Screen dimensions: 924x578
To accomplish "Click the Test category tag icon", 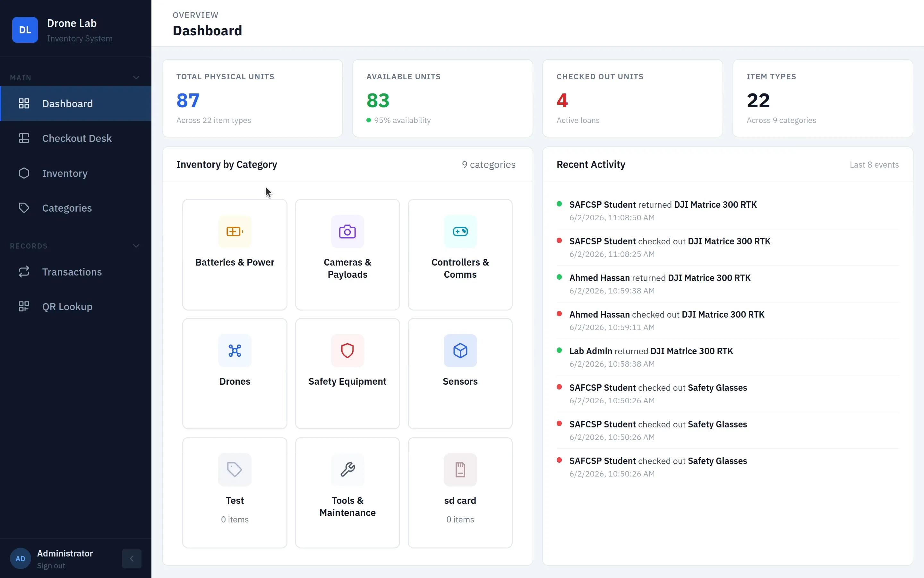I will click(235, 470).
